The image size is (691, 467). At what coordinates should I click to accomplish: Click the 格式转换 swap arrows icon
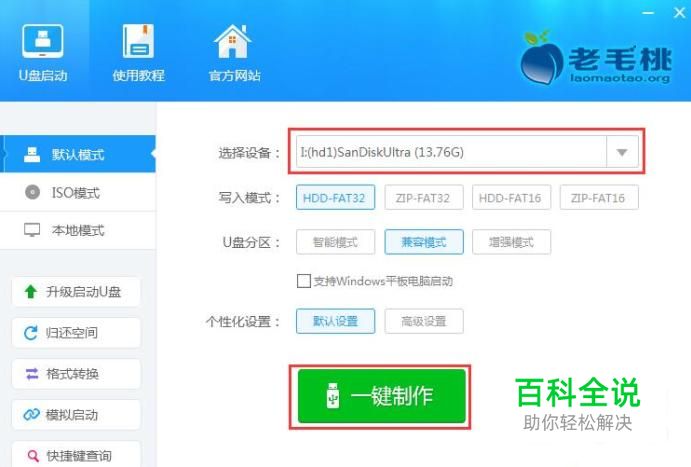tap(32, 374)
